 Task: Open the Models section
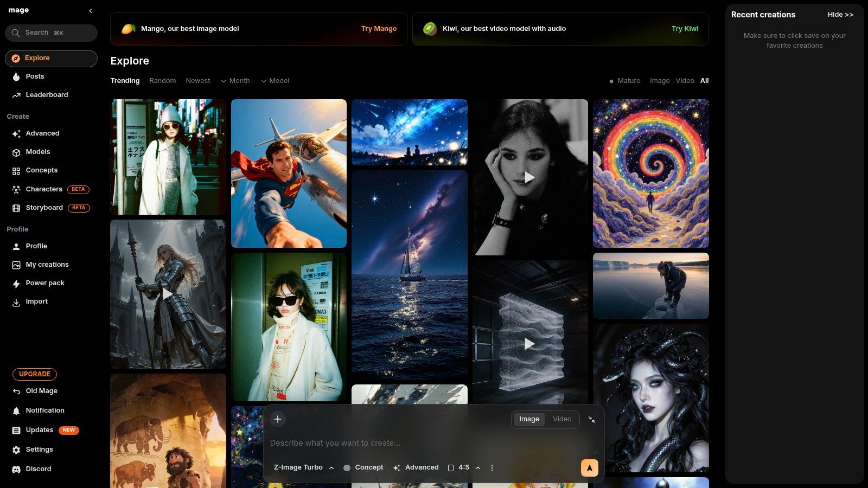(38, 152)
